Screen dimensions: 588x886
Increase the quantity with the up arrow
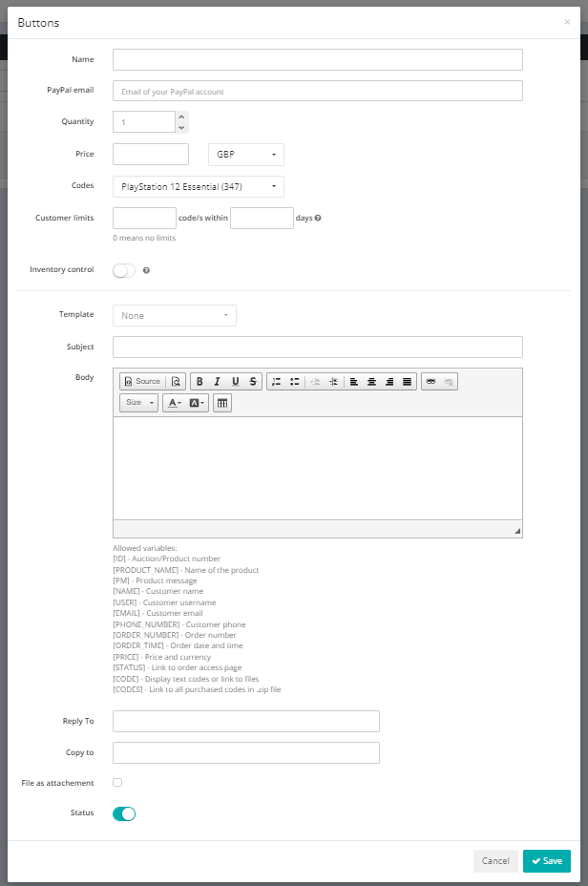pyautogui.click(x=181, y=117)
